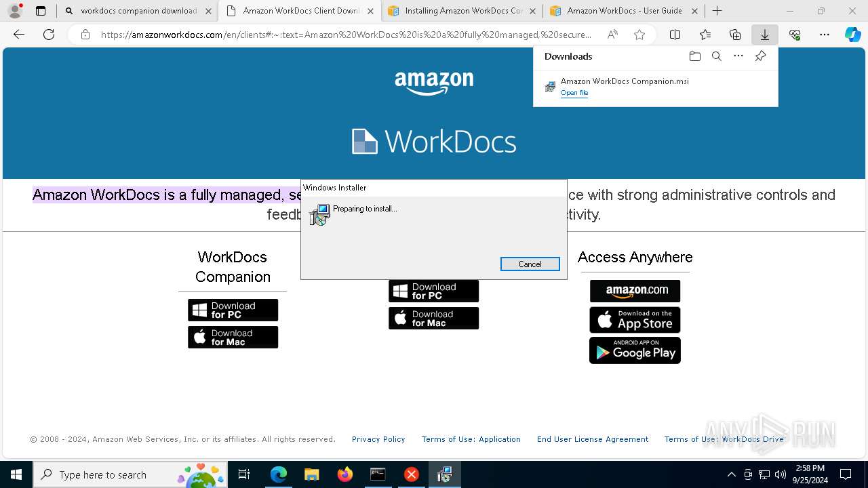
Task: Click the red X app taskbar icon
Action: (x=411, y=474)
